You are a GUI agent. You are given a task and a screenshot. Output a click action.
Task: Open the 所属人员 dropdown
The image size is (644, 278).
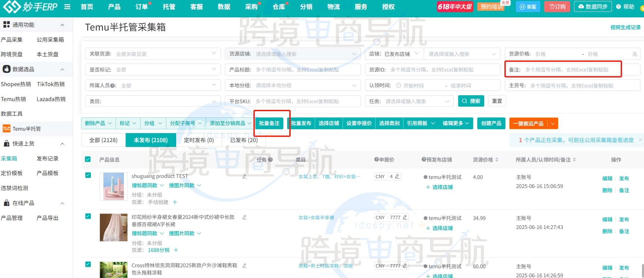(153, 85)
